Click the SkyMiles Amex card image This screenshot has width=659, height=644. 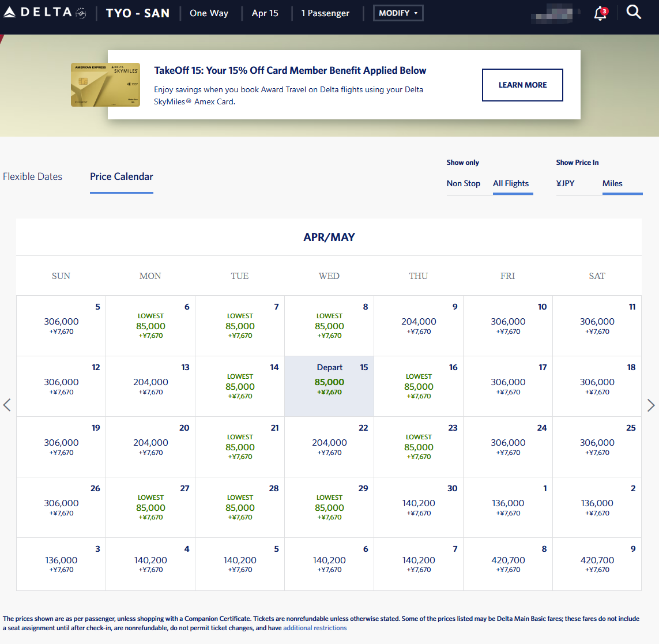click(x=105, y=85)
